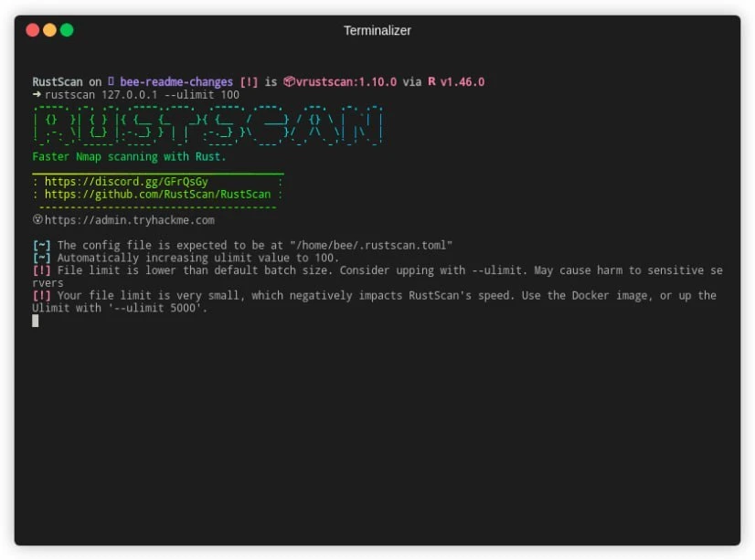The height and width of the screenshot is (560, 755).
Task: Click the Terminalizer window title
Action: pyautogui.click(x=377, y=31)
